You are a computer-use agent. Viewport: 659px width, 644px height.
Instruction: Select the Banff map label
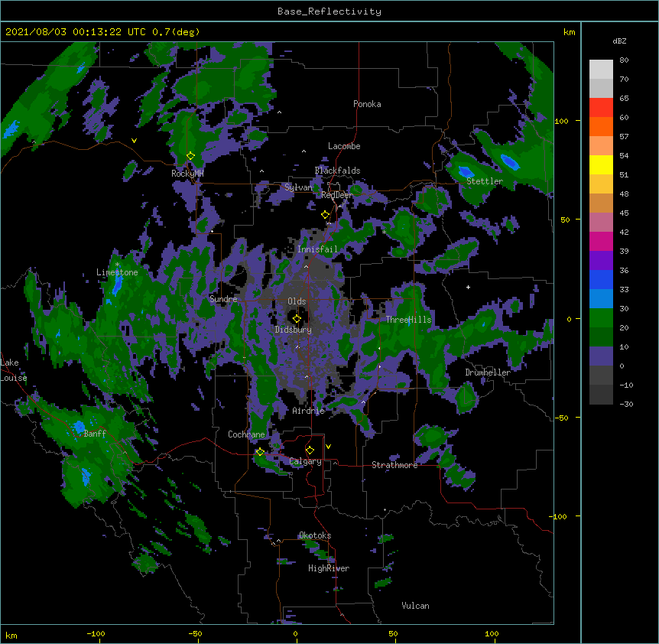[95, 434]
